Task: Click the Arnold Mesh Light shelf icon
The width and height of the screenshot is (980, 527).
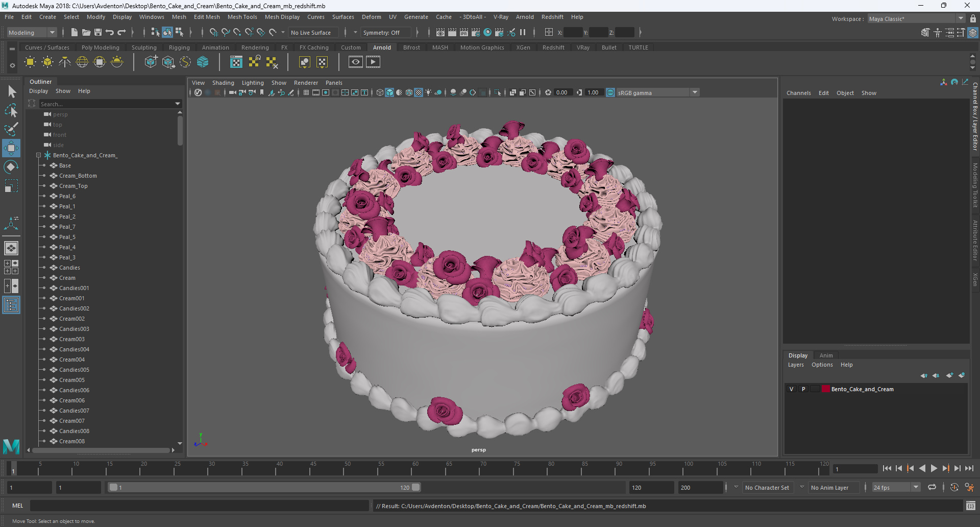Action: [47, 62]
